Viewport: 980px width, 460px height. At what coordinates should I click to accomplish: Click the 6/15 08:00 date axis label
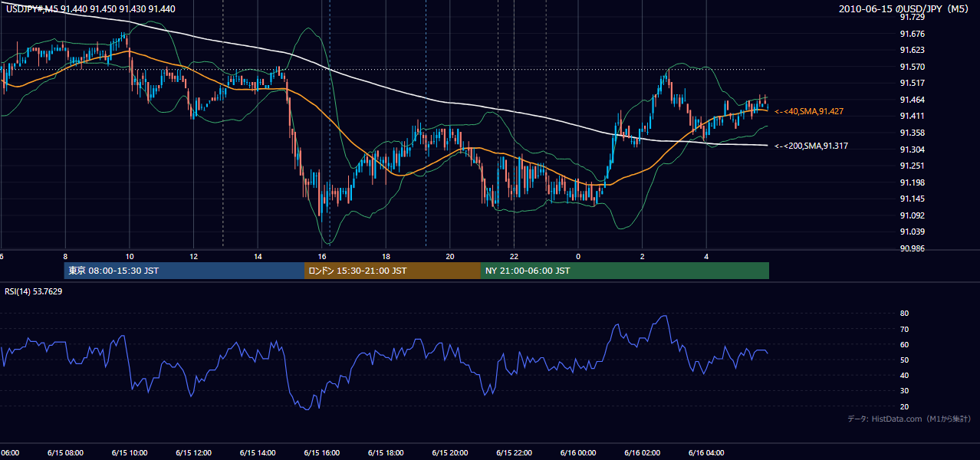pos(65,452)
